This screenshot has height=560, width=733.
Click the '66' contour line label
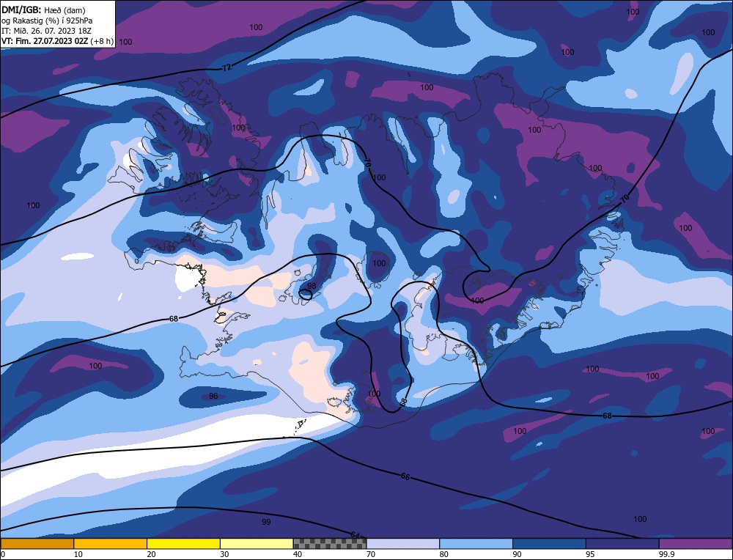tap(405, 476)
